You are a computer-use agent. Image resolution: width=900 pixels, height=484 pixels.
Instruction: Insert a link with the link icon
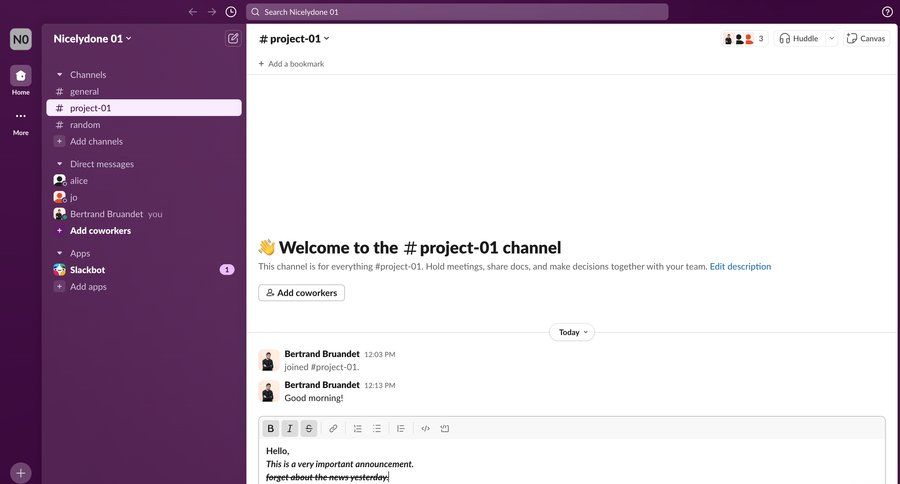click(x=333, y=428)
